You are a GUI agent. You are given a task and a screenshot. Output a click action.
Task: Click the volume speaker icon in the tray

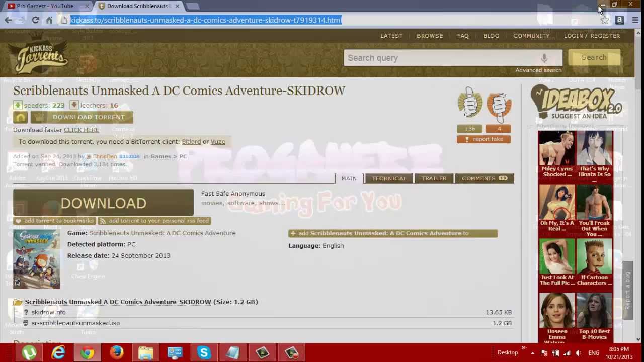tap(578, 353)
